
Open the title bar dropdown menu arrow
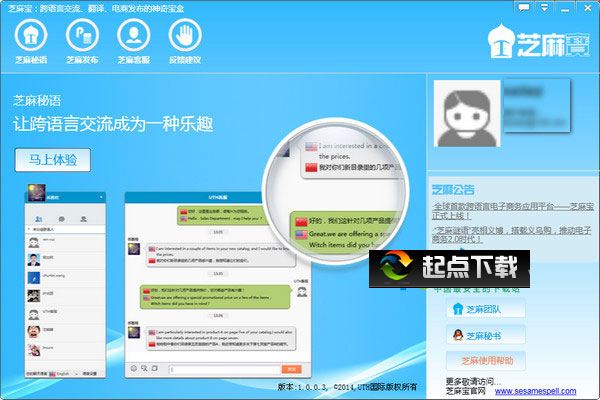pos(544,7)
